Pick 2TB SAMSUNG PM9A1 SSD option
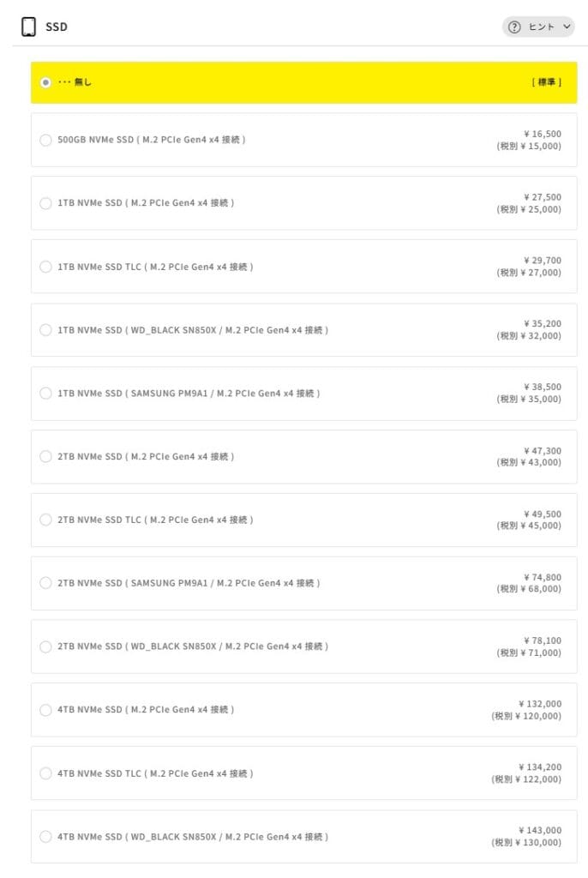 click(x=46, y=583)
